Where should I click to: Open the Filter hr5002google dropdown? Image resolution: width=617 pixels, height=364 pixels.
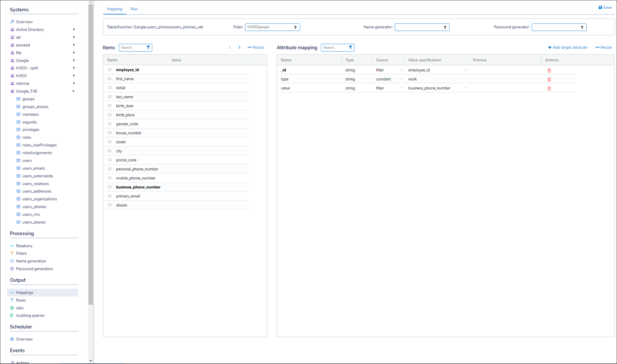[272, 27]
